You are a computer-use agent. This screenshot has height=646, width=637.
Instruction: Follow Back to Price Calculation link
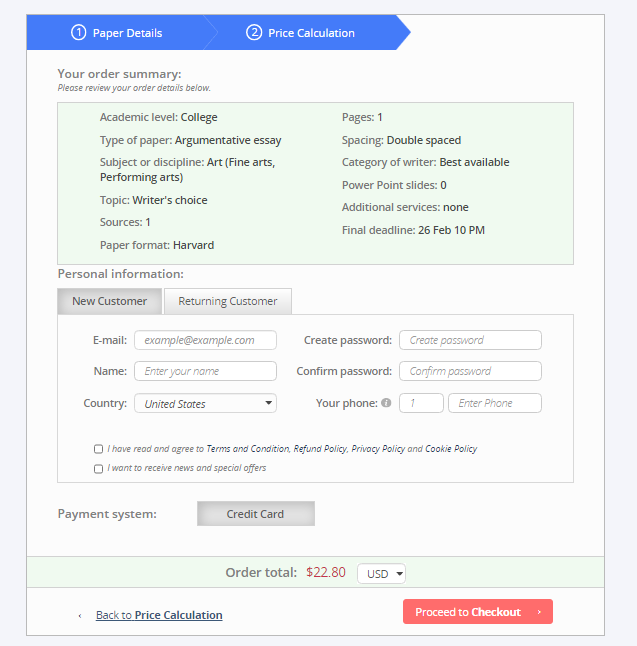pos(159,615)
